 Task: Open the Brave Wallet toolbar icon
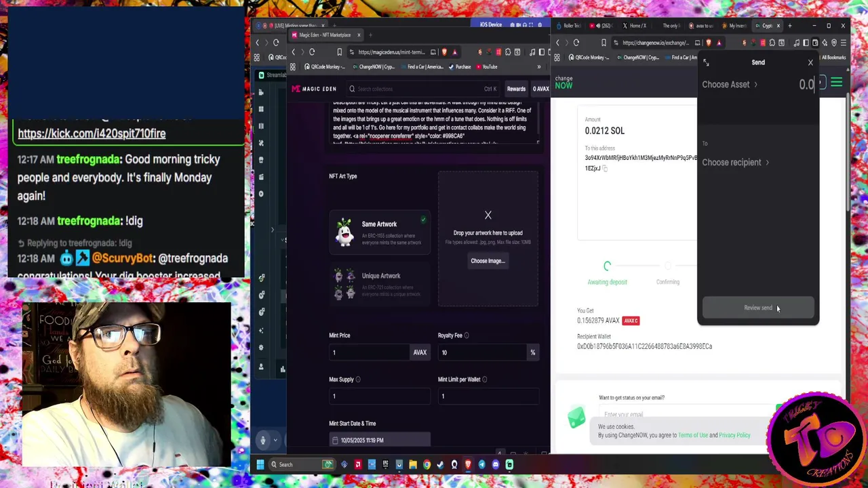click(815, 43)
